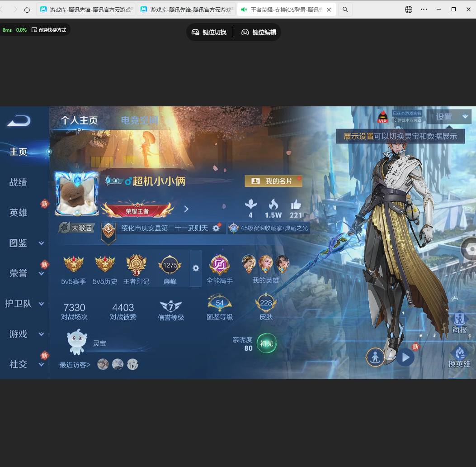Screen dimensions: 476x467
Task: Click the VIP badge near 设置
Action: 382,117
